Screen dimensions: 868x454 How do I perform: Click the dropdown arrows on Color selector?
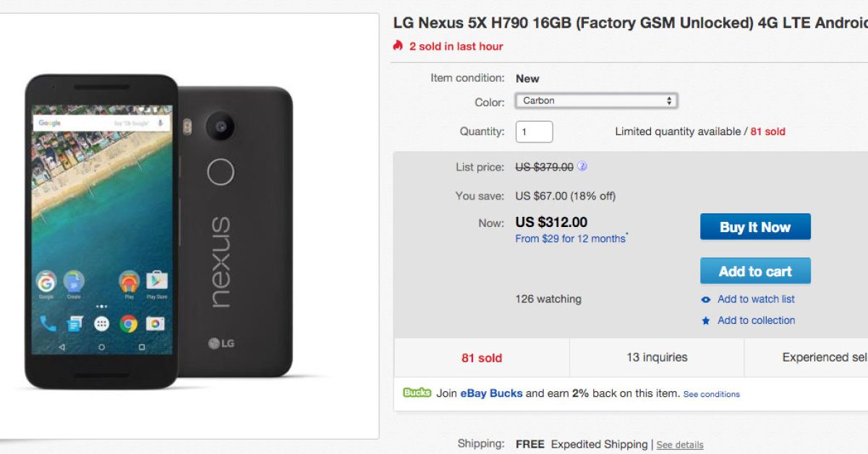pyautogui.click(x=669, y=100)
